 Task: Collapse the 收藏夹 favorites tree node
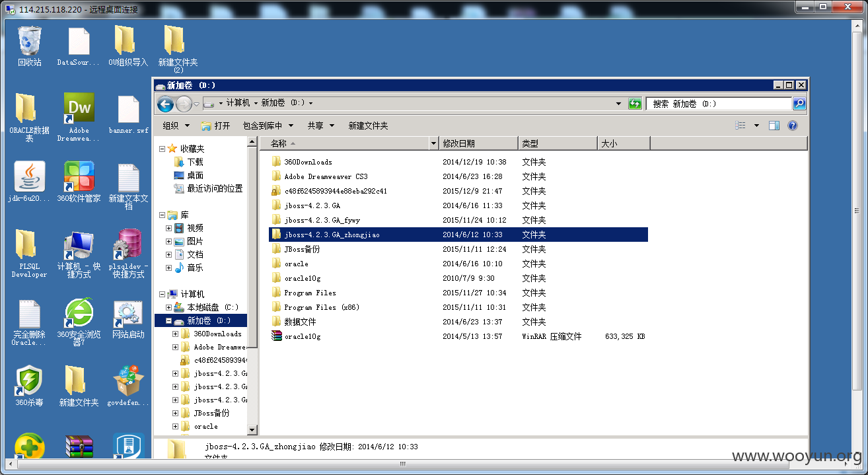(162, 149)
